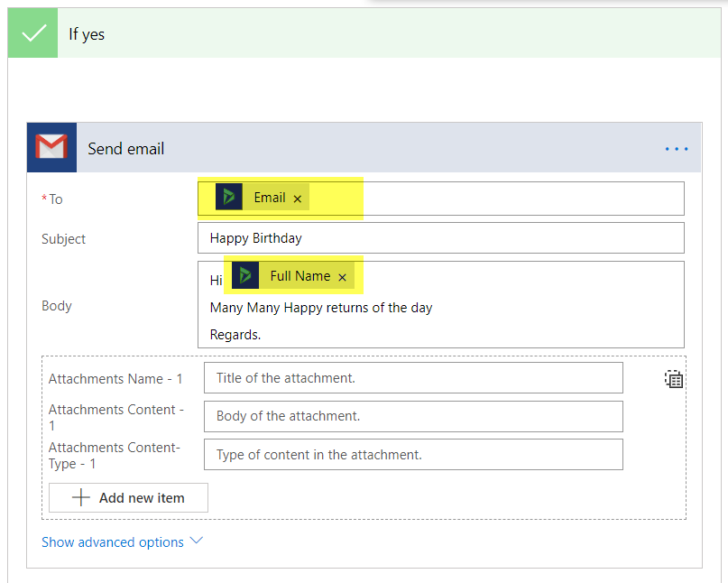Click the Body text area

(x=440, y=304)
